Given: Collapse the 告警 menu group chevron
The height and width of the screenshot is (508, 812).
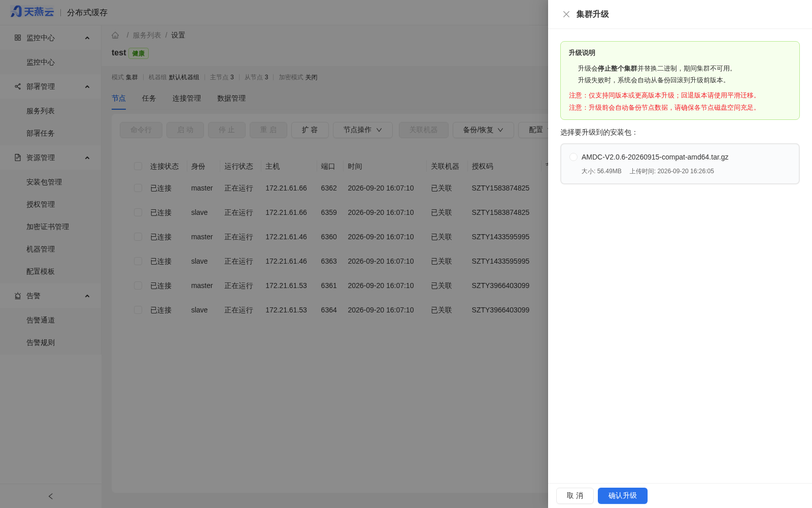Looking at the screenshot, I should point(87,296).
